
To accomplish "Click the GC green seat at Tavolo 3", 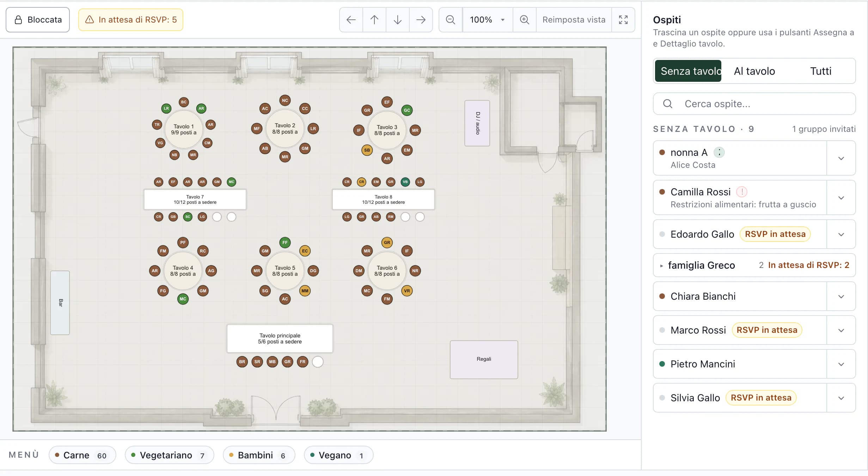I will (407, 110).
